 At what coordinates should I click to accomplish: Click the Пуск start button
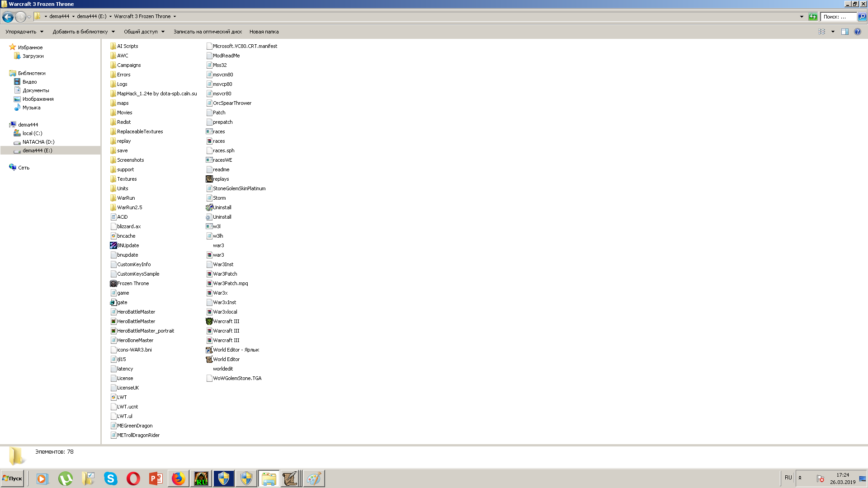click(12, 478)
